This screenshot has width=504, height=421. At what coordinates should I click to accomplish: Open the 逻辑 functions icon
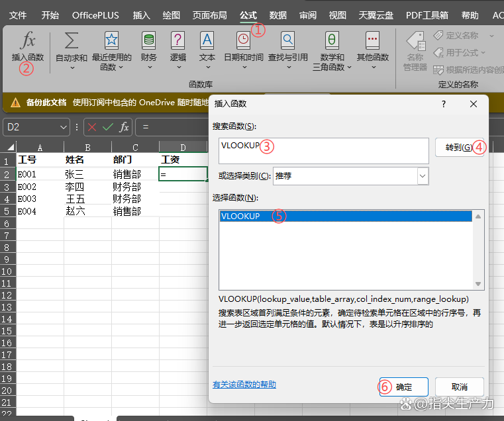tap(177, 40)
